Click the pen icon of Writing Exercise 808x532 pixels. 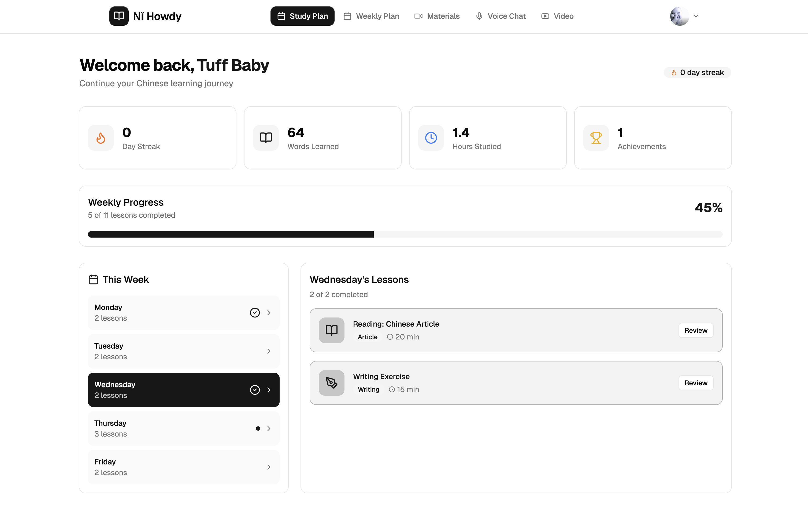pos(331,383)
